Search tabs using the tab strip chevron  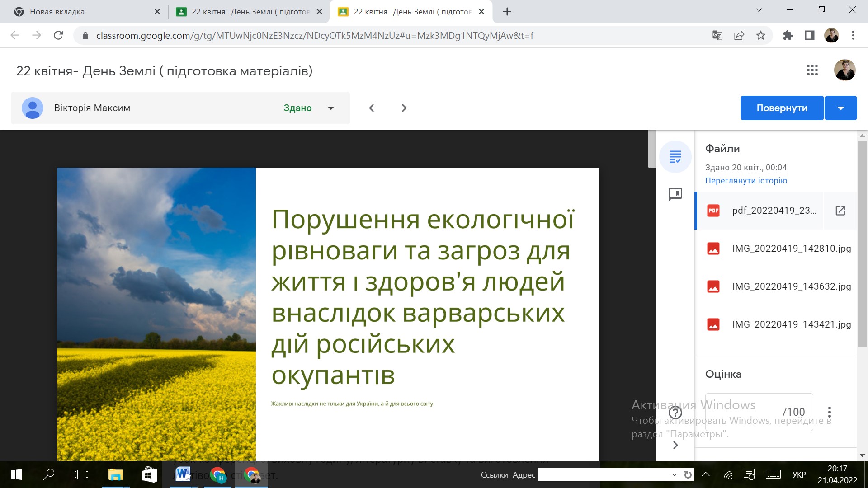(759, 10)
